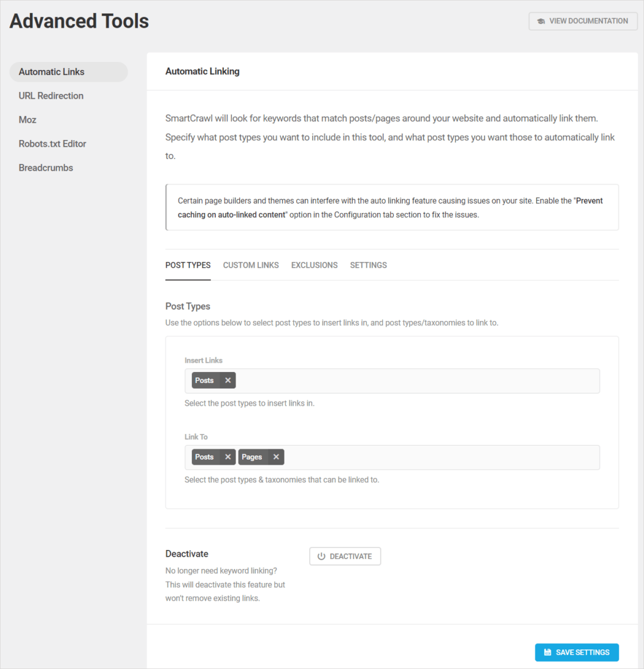This screenshot has height=669, width=644.
Task: Remove Posts tag from Insert Links
Action: tap(228, 380)
